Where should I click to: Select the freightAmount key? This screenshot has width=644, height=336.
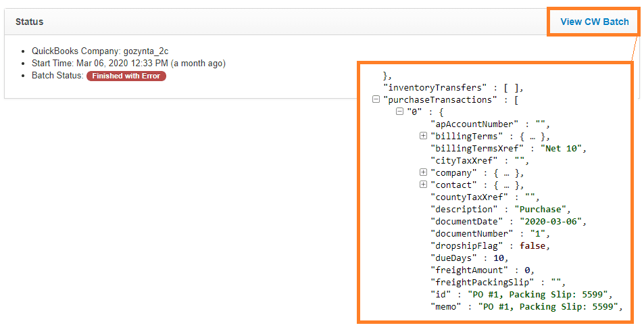(469, 270)
